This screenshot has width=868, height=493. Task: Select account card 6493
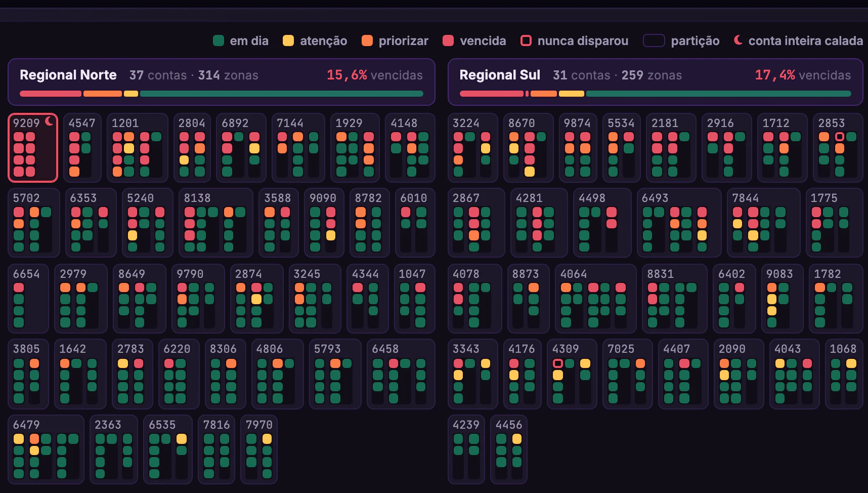coord(679,223)
